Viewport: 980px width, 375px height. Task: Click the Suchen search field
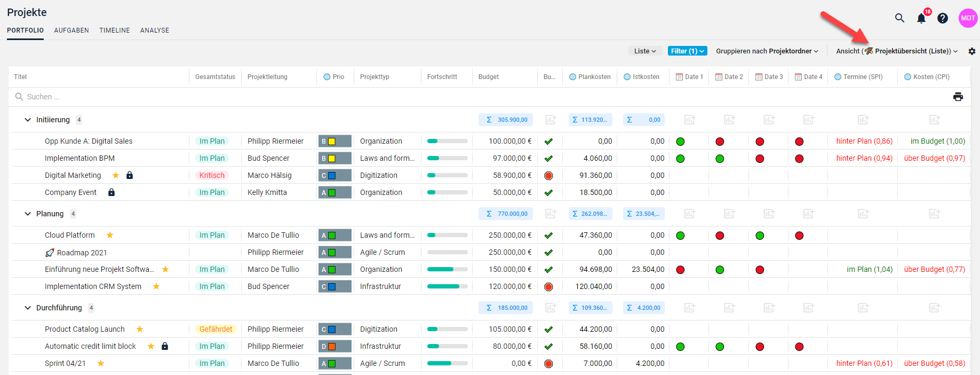point(213,97)
